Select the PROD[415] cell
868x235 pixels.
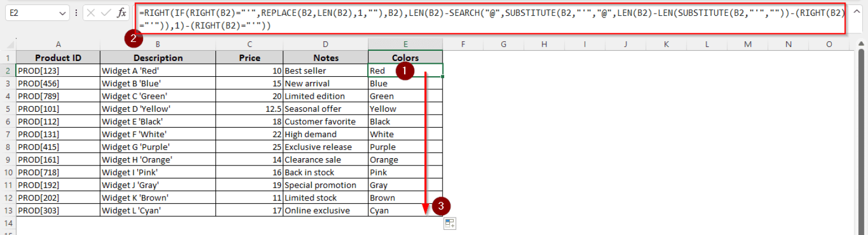click(x=58, y=147)
